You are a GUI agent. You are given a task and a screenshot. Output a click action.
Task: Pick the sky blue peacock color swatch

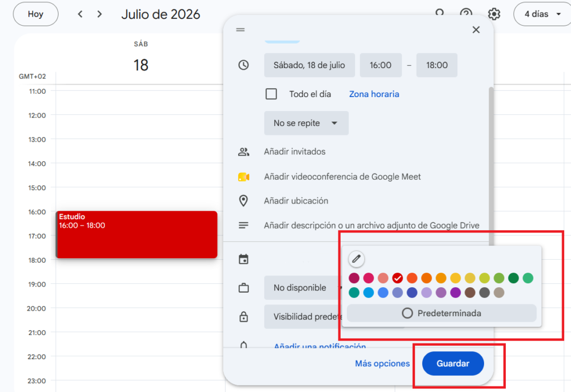(x=369, y=293)
